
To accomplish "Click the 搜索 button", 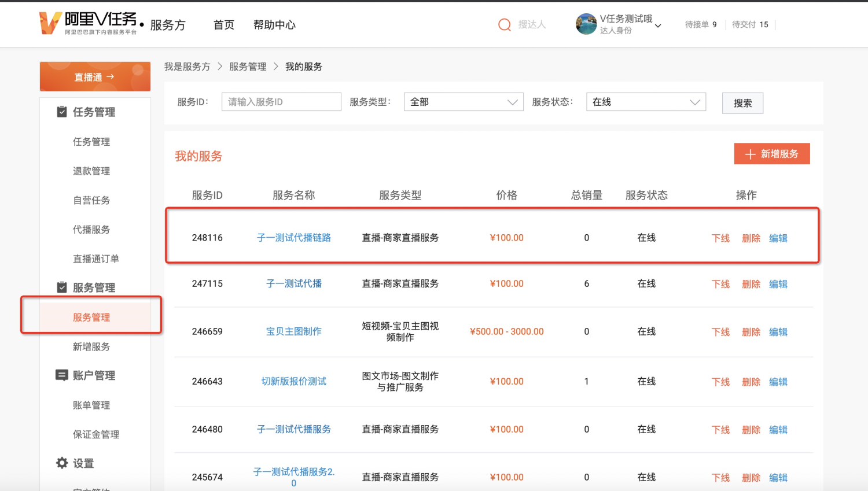I will (x=742, y=103).
